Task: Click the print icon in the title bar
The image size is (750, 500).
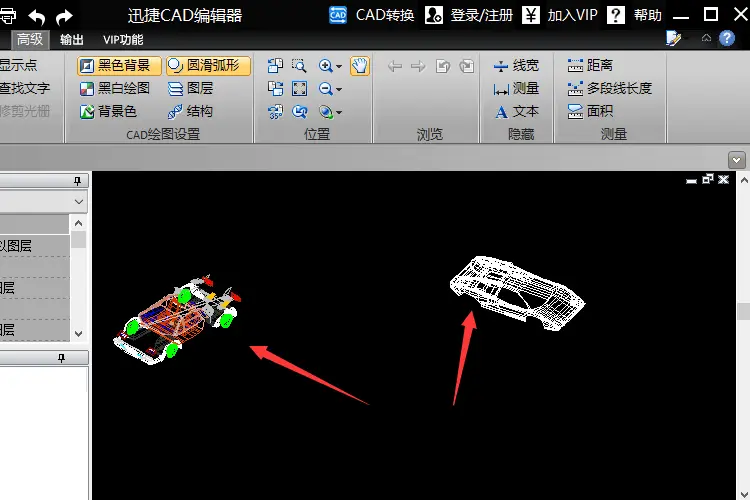Action: click(8, 16)
